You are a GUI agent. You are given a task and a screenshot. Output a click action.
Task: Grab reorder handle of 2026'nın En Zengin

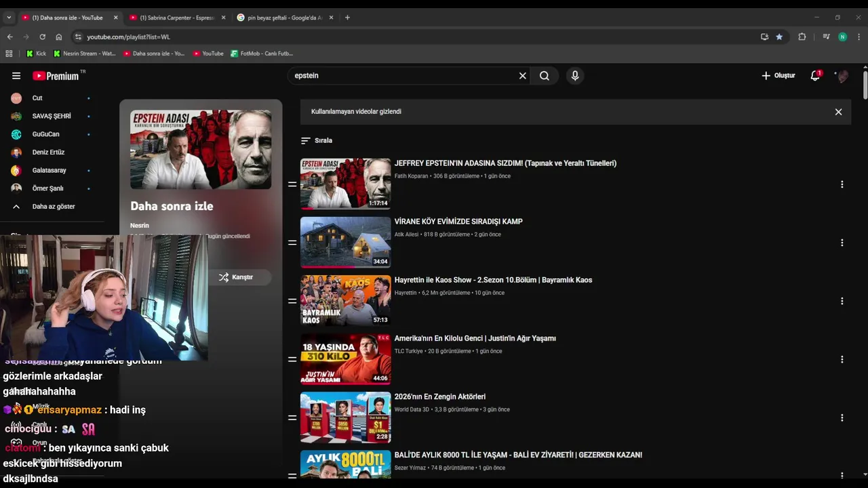click(292, 418)
